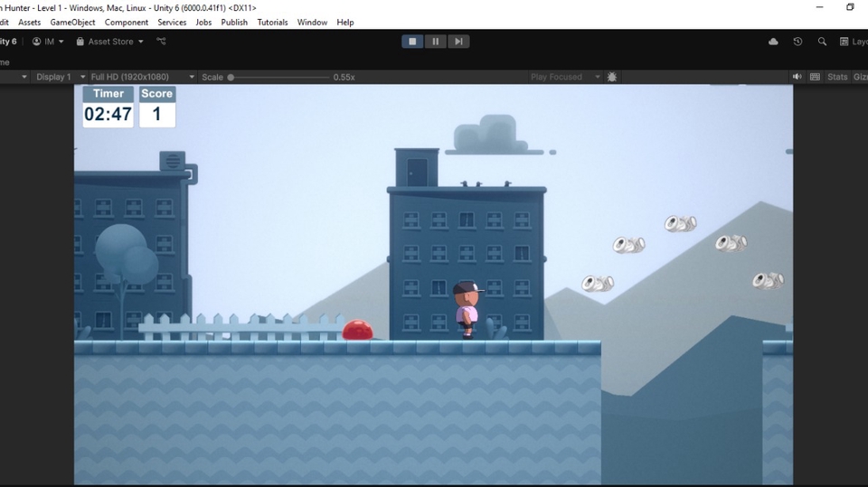The image size is (868, 487).
Task: Click the Scale slider handle
Action: 231,77
